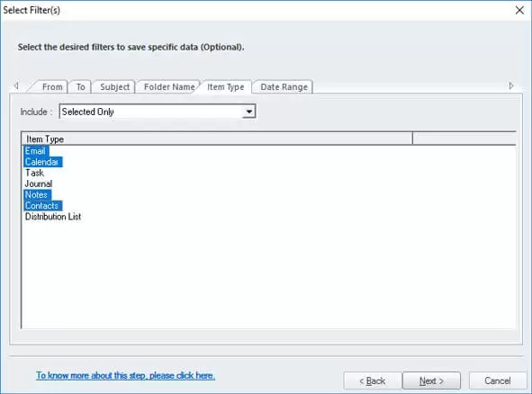Click the Next button
This screenshot has height=394, width=532.
coord(431,381)
